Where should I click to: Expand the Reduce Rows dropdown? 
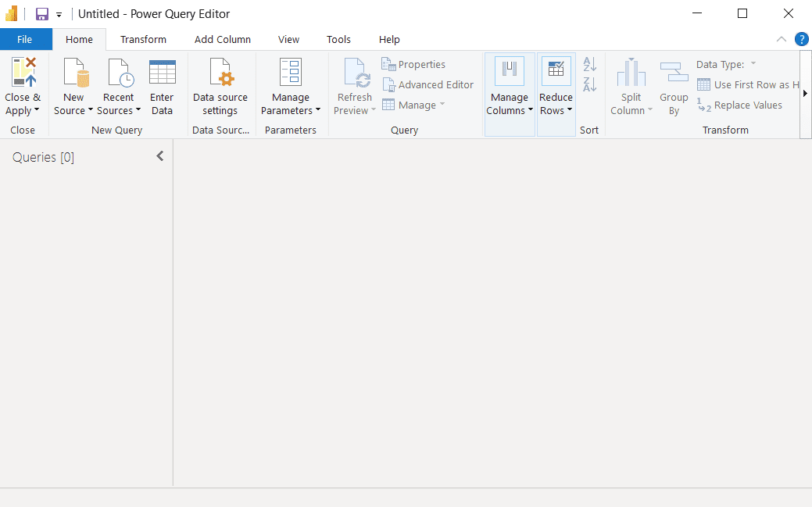556,110
